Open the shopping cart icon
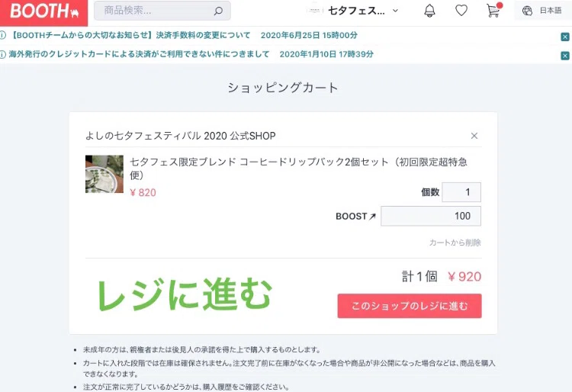572x392 pixels. pos(494,10)
